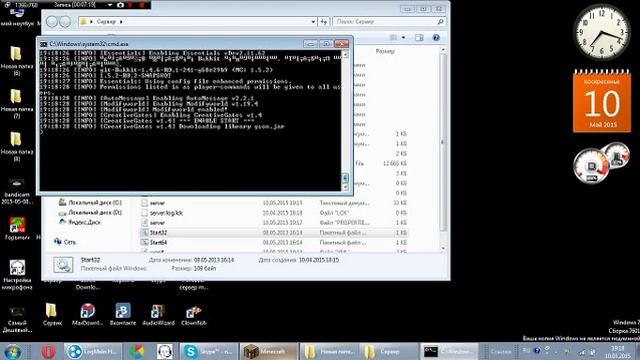Select the bandicam video file on the desktop
Screen dimensions: 640x360
[x=17, y=191]
